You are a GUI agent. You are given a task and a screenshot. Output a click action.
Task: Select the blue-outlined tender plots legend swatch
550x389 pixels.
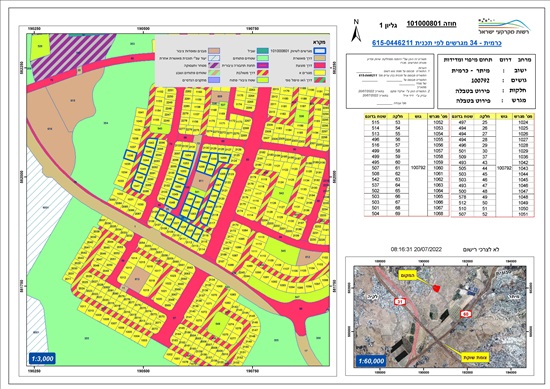(320, 51)
